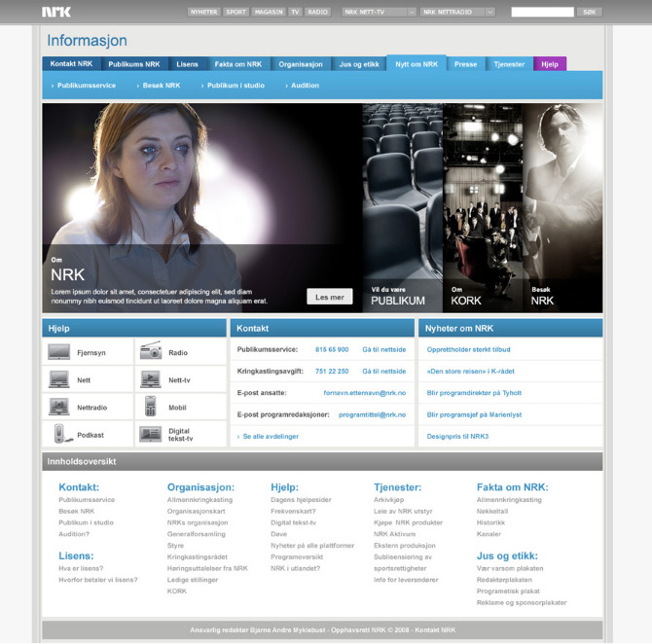Screen dimensions: 652x644
Task: Open Nøkkeltall under Fakta om NRK
Action: point(492,511)
